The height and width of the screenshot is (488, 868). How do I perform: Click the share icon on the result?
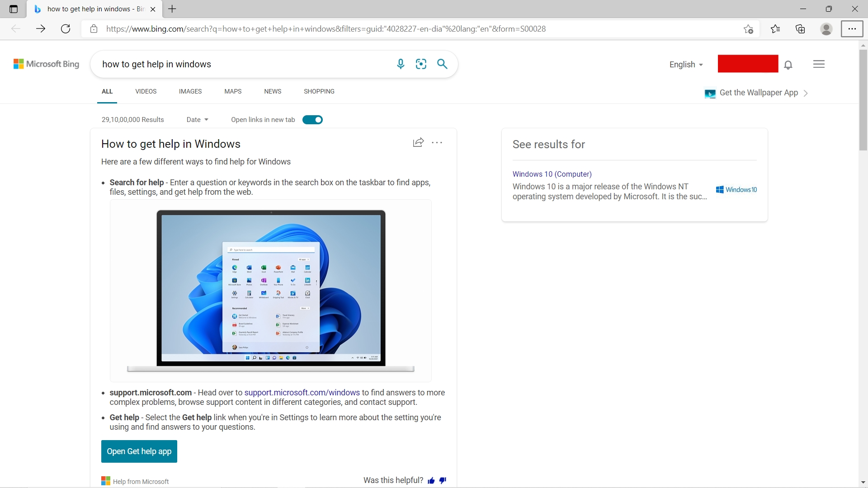pos(418,141)
